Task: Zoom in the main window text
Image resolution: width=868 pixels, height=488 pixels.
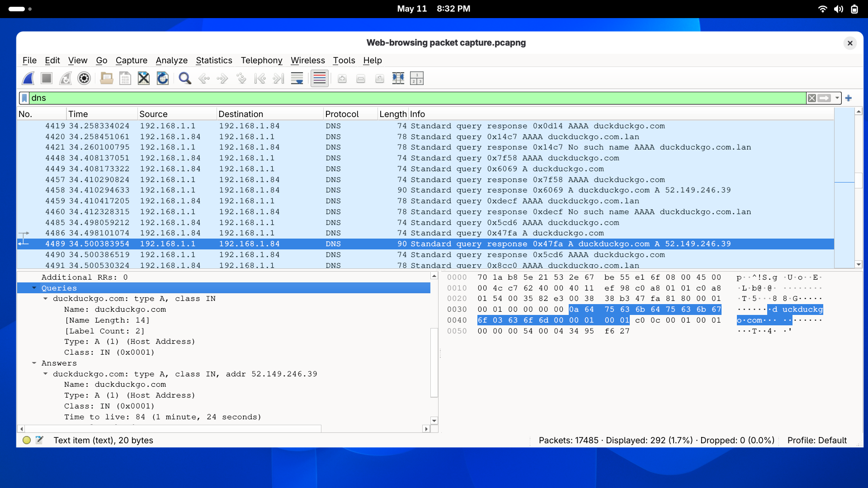Action: [x=342, y=79]
